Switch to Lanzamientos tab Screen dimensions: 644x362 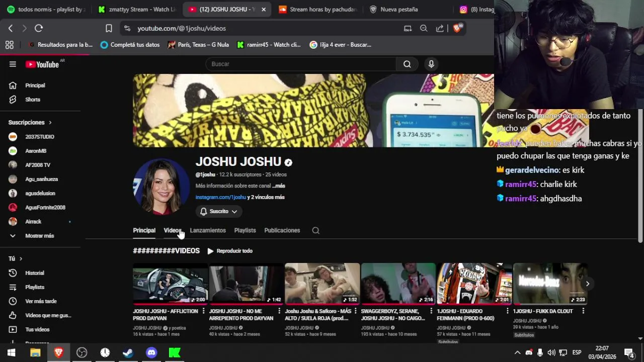coord(208,230)
